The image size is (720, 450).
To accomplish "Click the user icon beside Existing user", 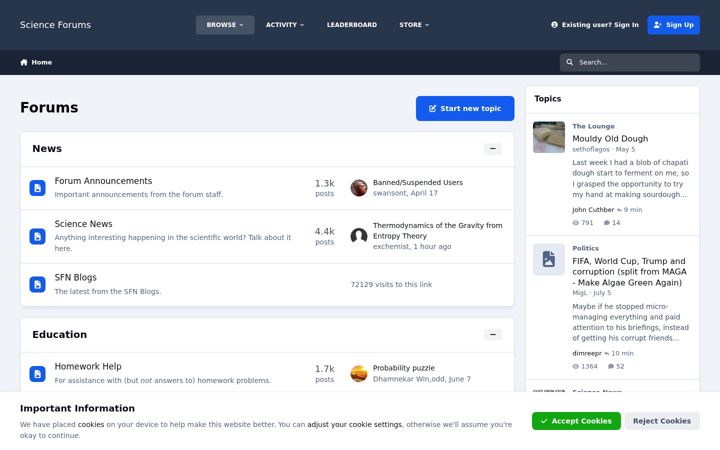I will (x=554, y=25).
